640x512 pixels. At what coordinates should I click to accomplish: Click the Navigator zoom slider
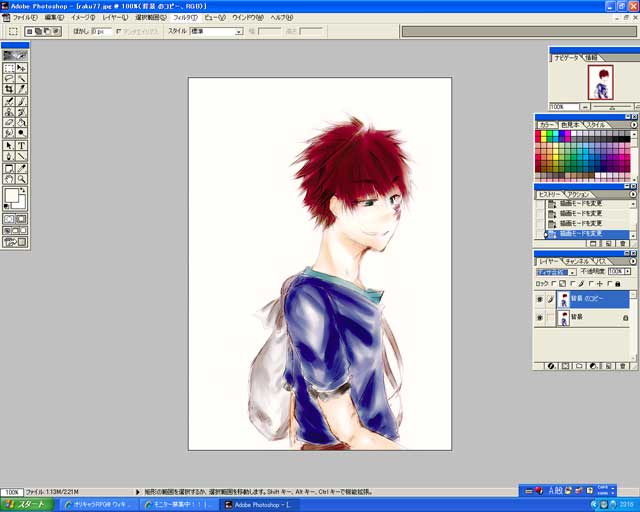tap(611, 107)
